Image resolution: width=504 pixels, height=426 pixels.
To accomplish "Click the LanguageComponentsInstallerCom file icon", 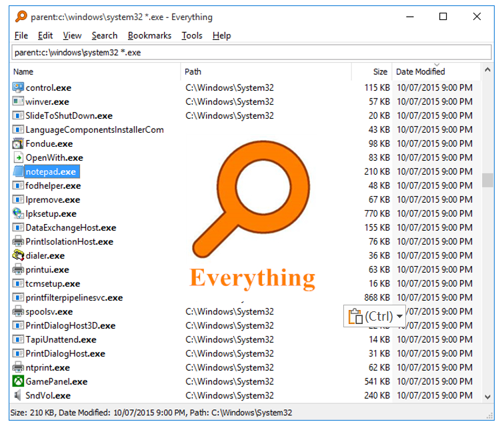I will coord(18,129).
